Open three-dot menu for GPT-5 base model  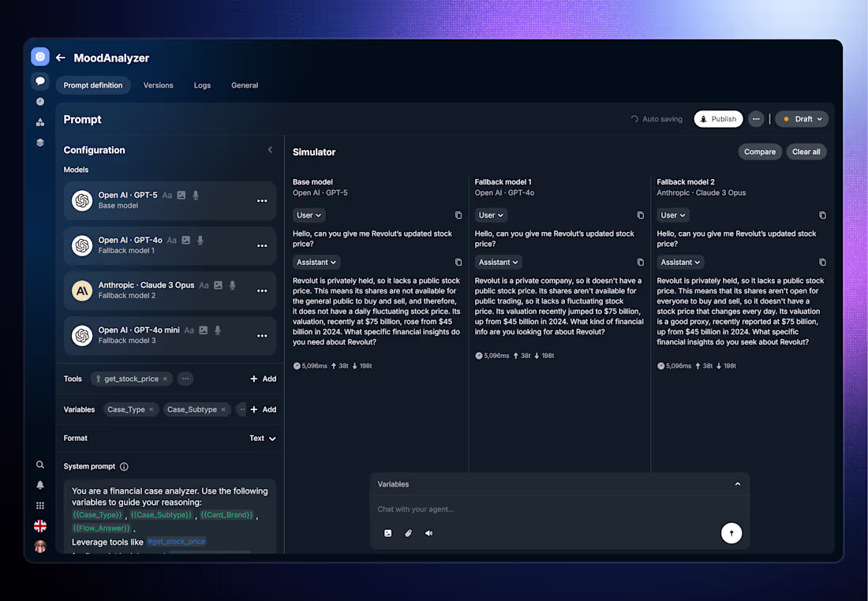tap(262, 201)
